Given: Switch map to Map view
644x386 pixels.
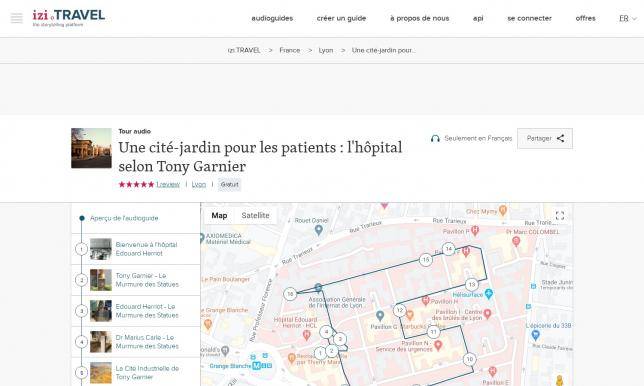Looking at the screenshot, I should click(x=219, y=215).
